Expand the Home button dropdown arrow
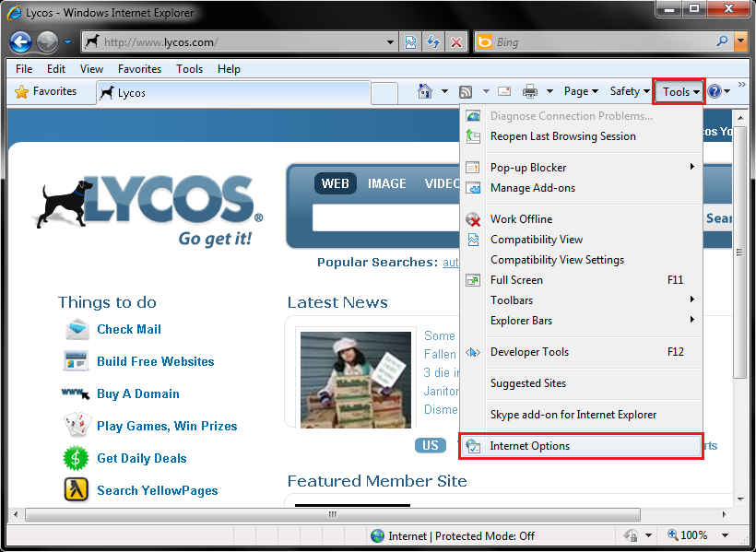The height and width of the screenshot is (552, 756). click(x=444, y=91)
